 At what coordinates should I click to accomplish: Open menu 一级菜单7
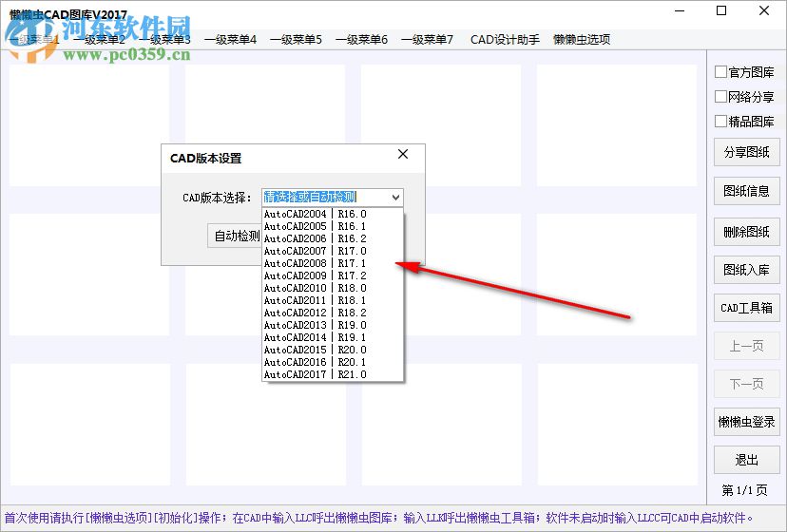tap(427, 40)
